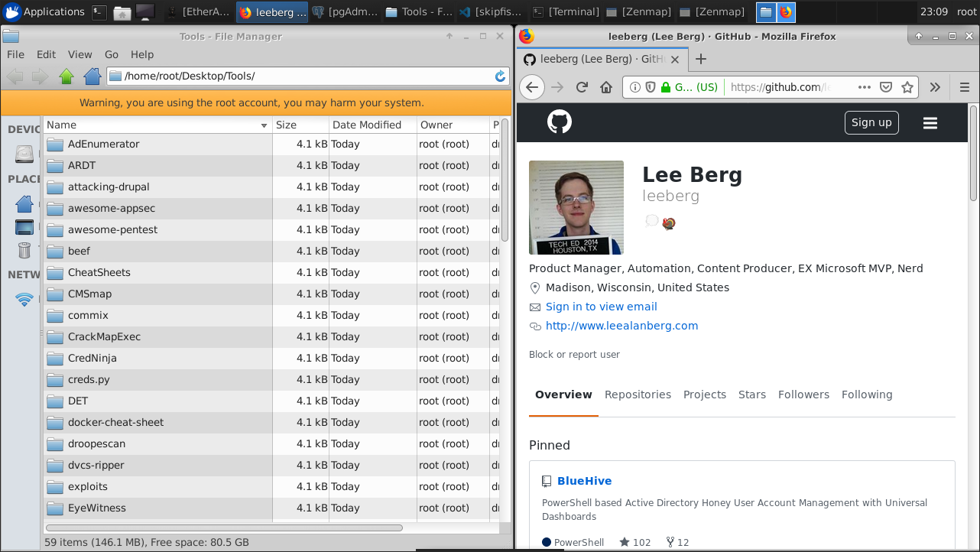Go to home folder in File Manager toolbar
Image resolution: width=980 pixels, height=552 pixels.
[x=92, y=76]
